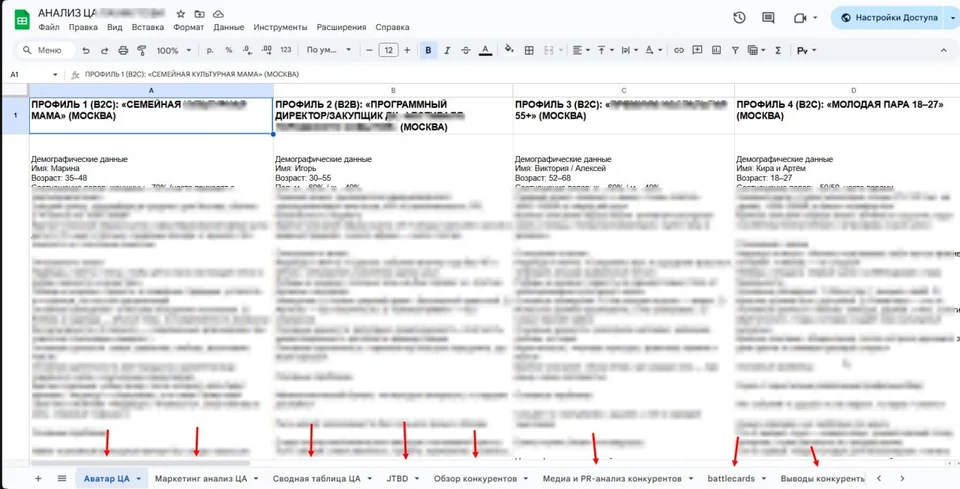Screen dimensions: 960x489
Task: Add a new sheet with plus icon
Action: (38, 479)
